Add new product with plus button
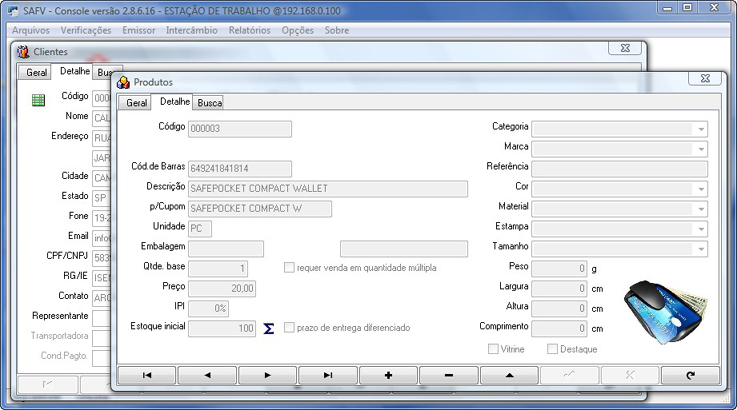The height and width of the screenshot is (410, 737). pos(388,374)
